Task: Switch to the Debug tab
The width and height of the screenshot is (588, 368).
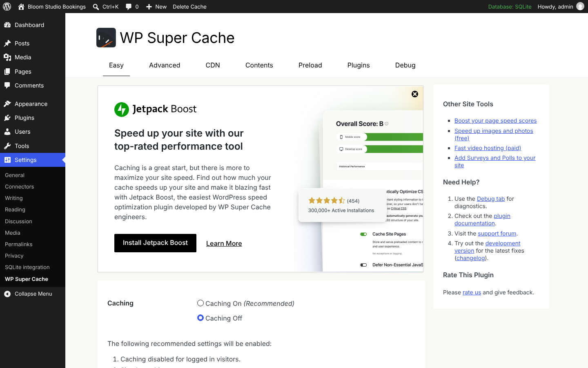Action: coord(405,65)
